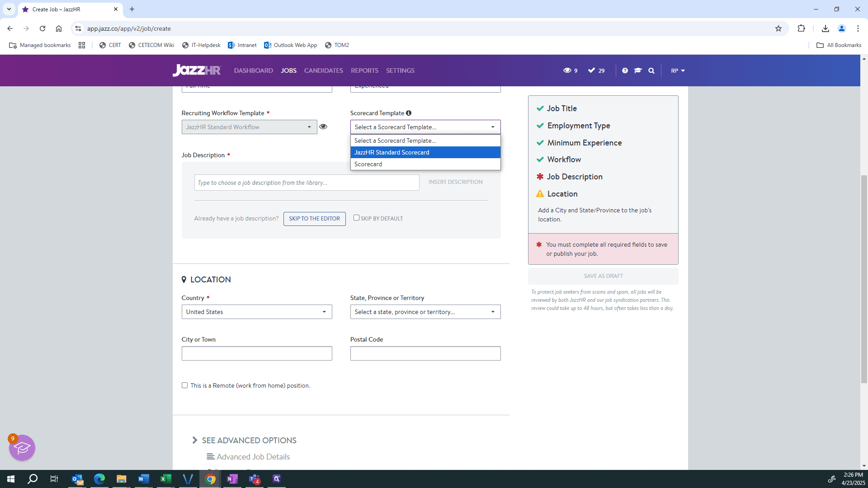This screenshot has width=868, height=488.
Task: Open the IT-Helpdesk bookmark
Action: (x=201, y=45)
